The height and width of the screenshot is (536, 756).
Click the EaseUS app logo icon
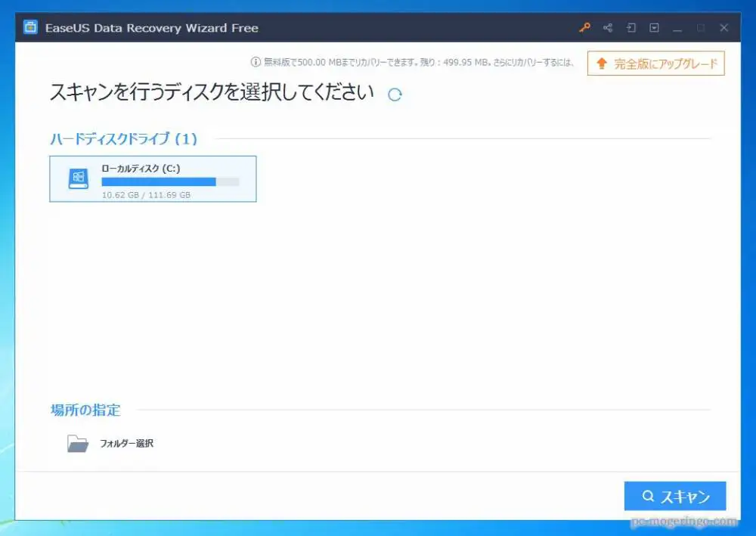30,28
